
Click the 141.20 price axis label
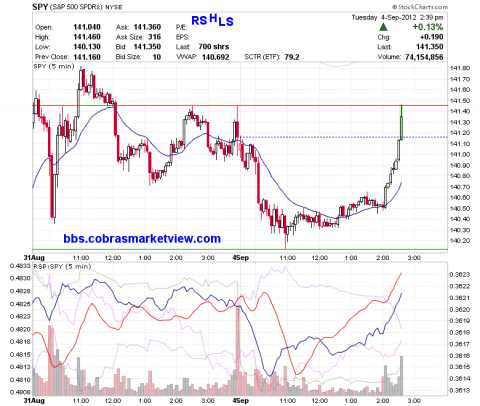pos(460,133)
